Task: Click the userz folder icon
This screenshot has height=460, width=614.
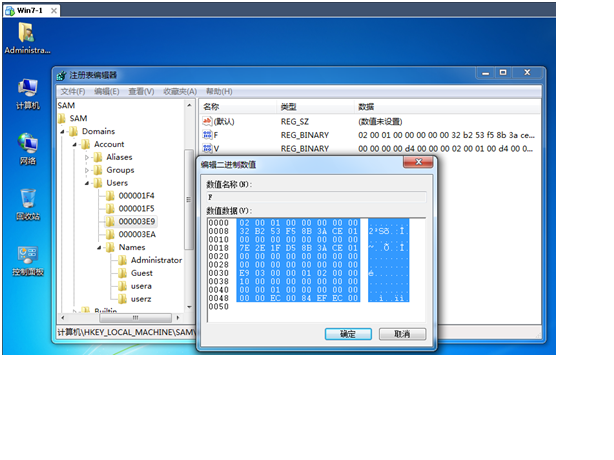Action: tap(123, 299)
